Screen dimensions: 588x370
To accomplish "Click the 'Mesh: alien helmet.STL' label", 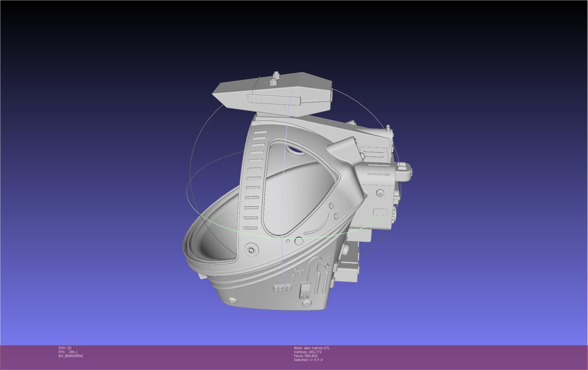I will [312, 348].
